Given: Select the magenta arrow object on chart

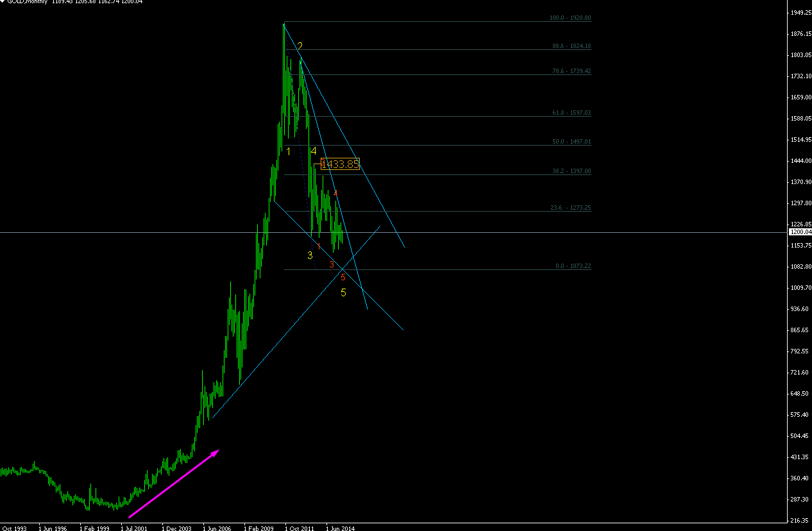Looking at the screenshot, I should (x=174, y=483).
